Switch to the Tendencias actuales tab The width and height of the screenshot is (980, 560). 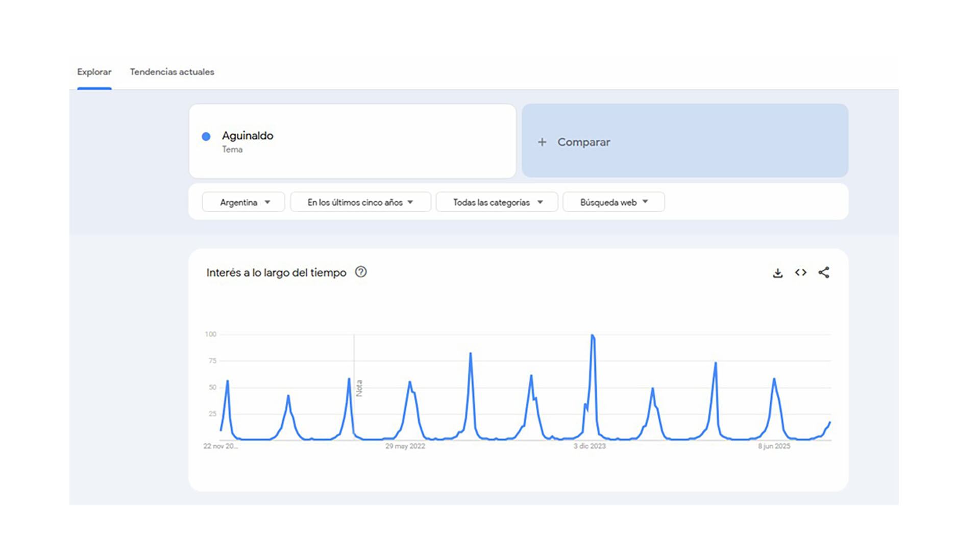click(172, 72)
